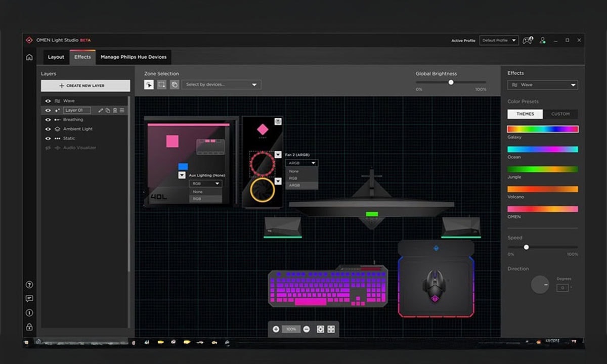The image size is (607, 364).
Task: Click the lock icon in sidebar
Action: [x=29, y=327]
